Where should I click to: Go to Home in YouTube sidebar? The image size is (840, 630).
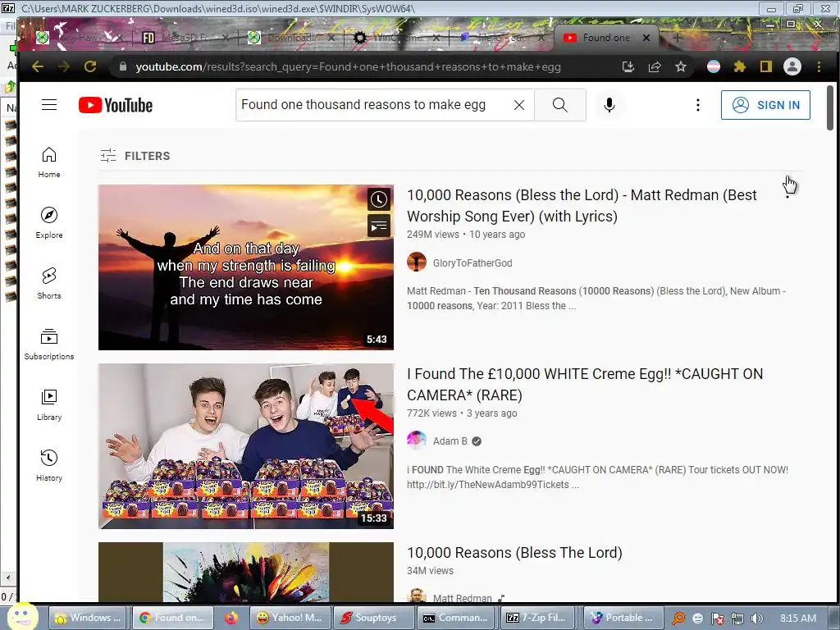tap(49, 162)
